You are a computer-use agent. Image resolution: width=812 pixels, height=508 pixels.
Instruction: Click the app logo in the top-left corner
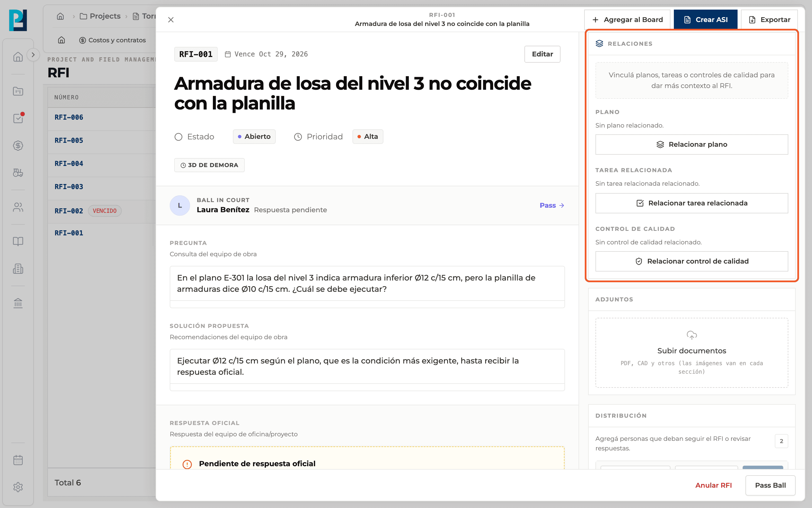(x=18, y=20)
